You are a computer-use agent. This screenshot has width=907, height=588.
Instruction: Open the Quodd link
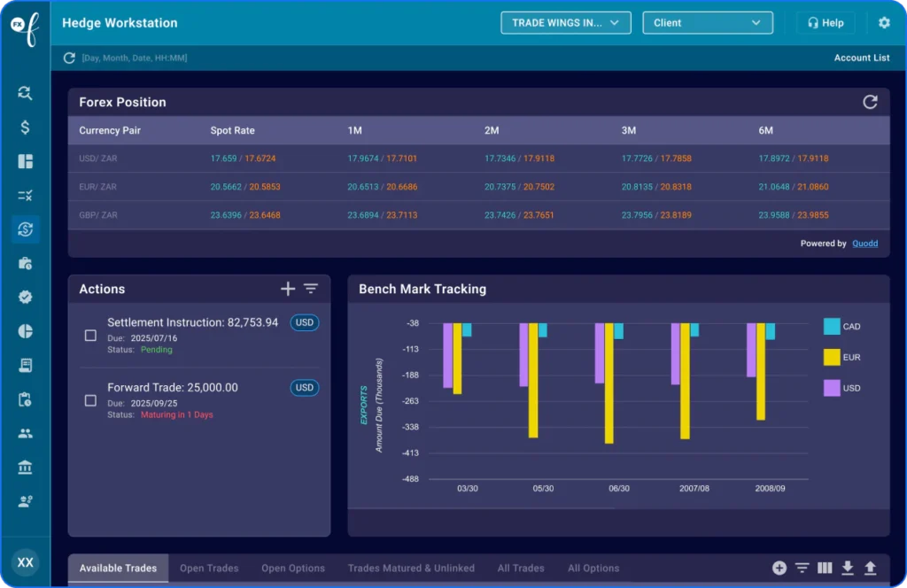[864, 244]
